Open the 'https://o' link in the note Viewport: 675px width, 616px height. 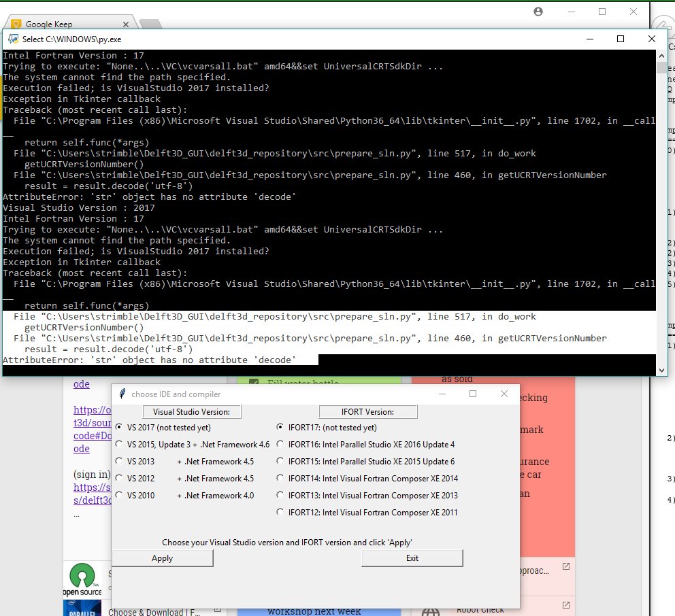click(92, 410)
